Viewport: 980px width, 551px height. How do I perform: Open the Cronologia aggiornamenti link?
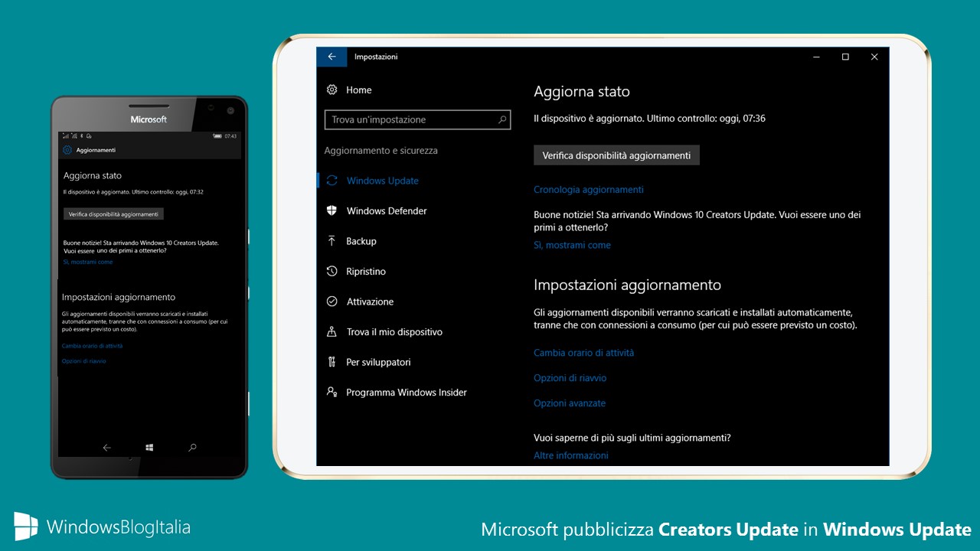[x=588, y=189]
